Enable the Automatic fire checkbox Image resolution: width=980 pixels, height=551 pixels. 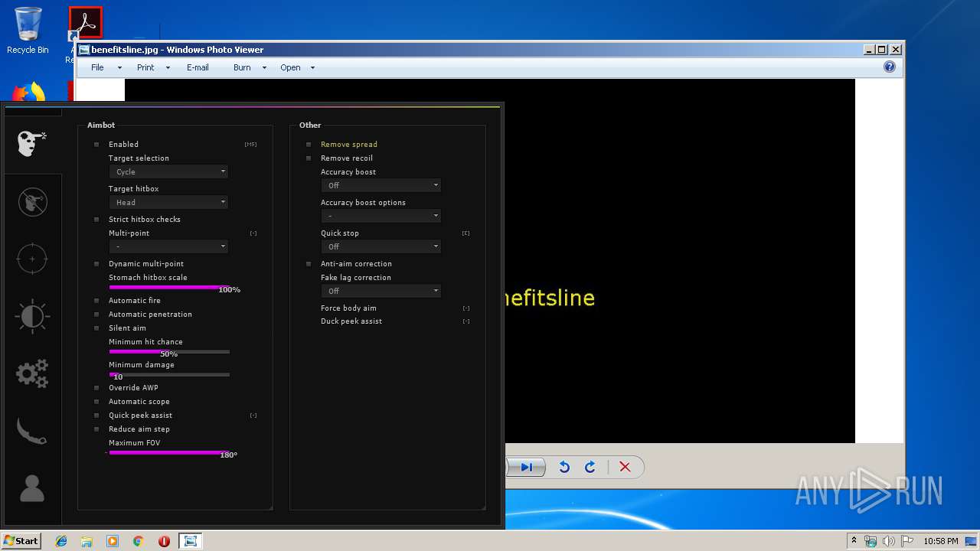click(96, 300)
